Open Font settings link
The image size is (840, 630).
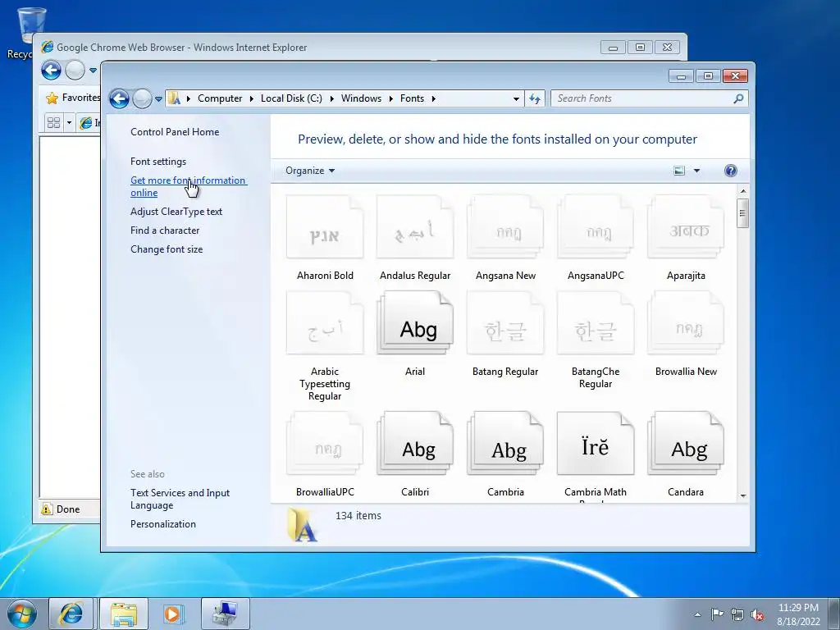pos(158,162)
